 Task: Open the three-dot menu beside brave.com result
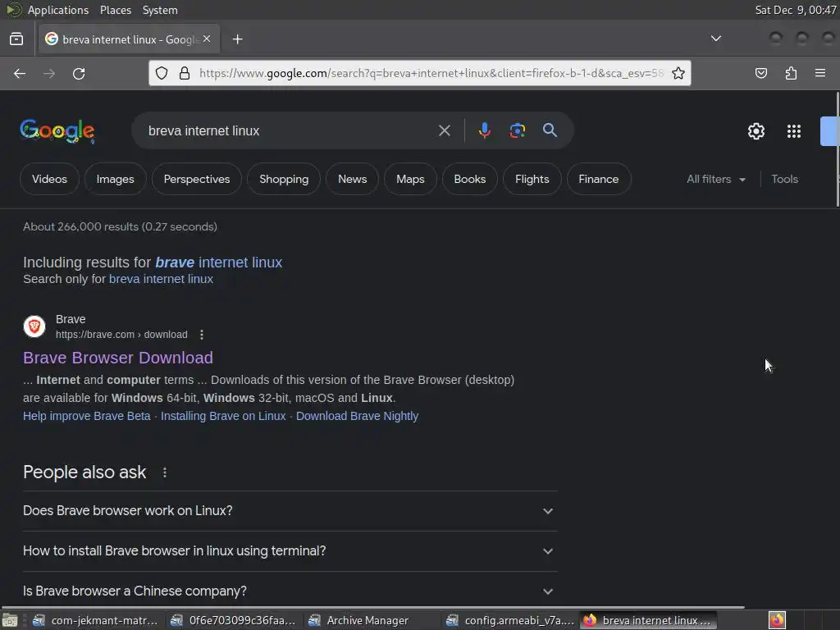202,335
